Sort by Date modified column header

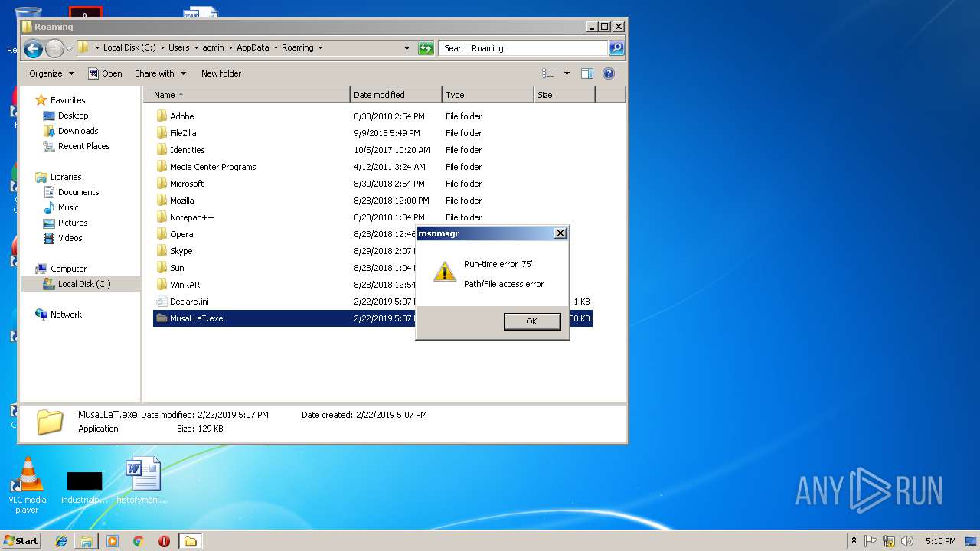(x=396, y=95)
